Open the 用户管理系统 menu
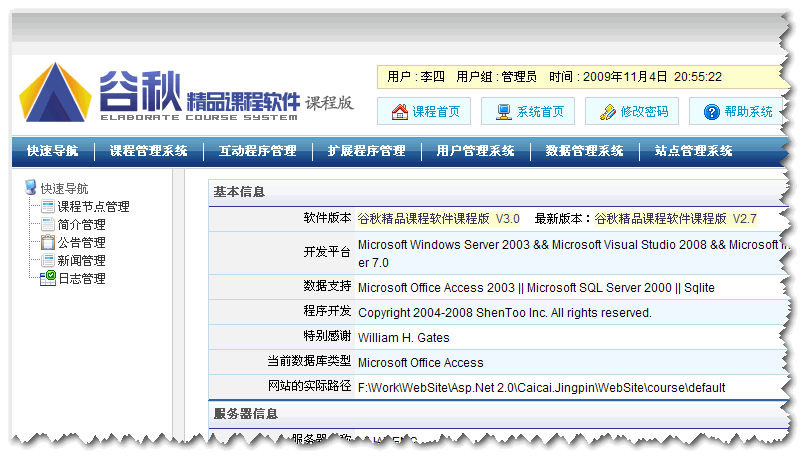 [x=476, y=151]
